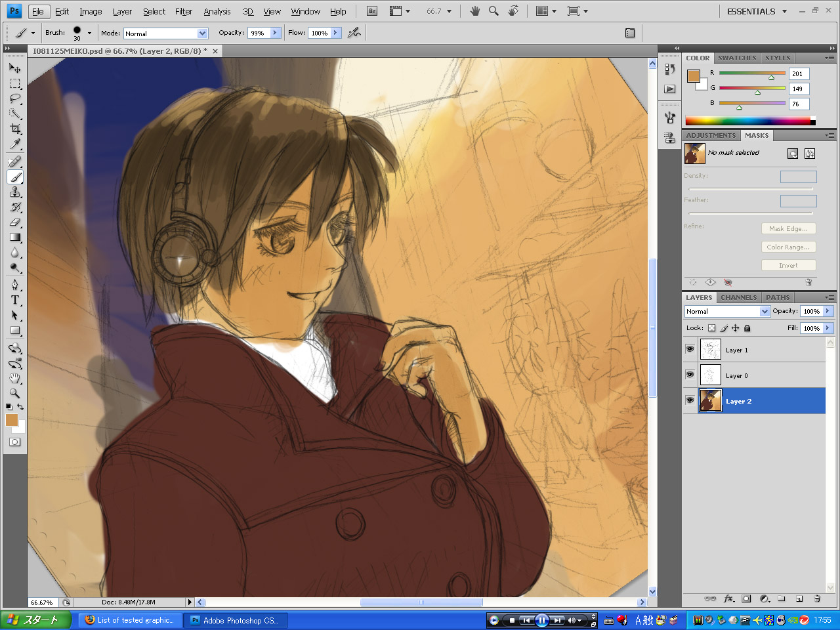Viewport: 840px width, 630px height.
Task: Reset default foreground and background colors
Action: click(x=9, y=407)
